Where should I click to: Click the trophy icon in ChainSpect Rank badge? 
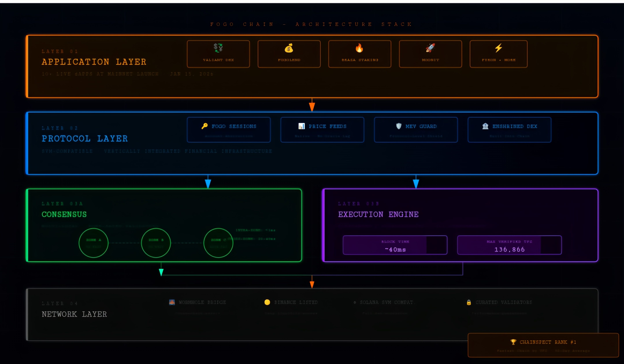(513, 342)
